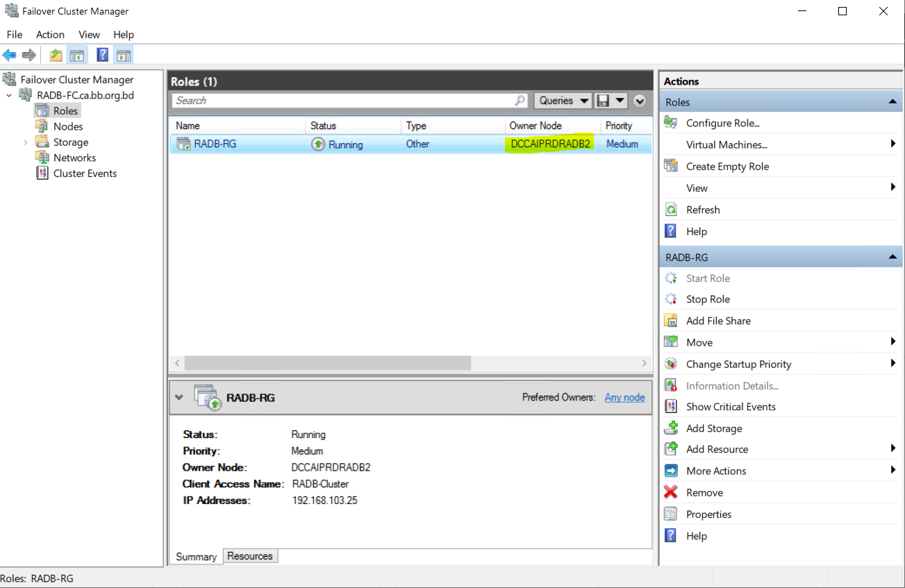Click the 192.168.103.25 IP address value
The image size is (905, 588).
click(x=324, y=501)
